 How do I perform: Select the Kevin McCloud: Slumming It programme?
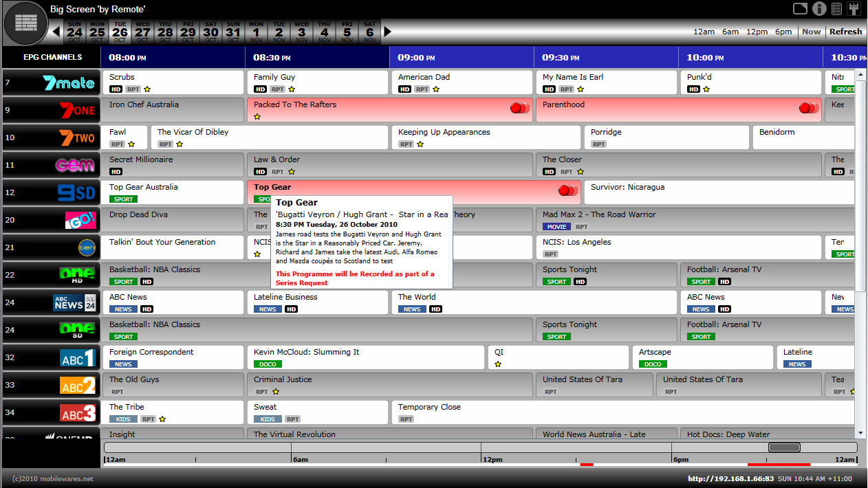point(365,357)
